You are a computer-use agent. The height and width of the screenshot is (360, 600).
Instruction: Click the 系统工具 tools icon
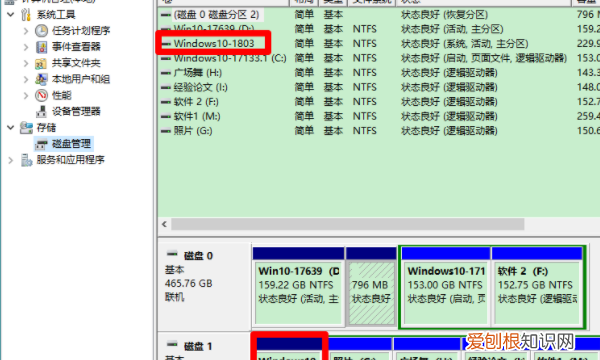(x=26, y=15)
